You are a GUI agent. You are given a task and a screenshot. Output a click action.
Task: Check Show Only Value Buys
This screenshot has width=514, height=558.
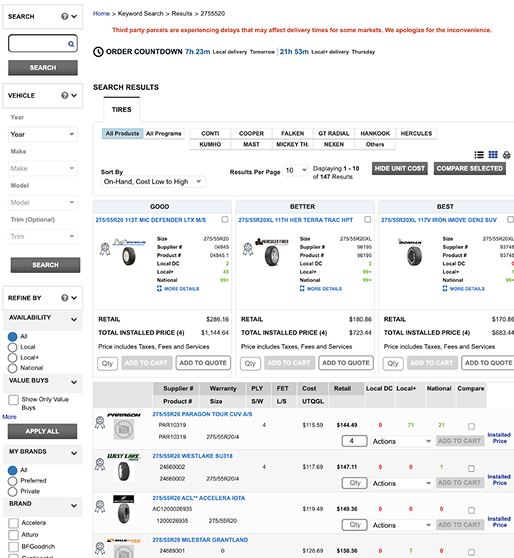coord(14,400)
